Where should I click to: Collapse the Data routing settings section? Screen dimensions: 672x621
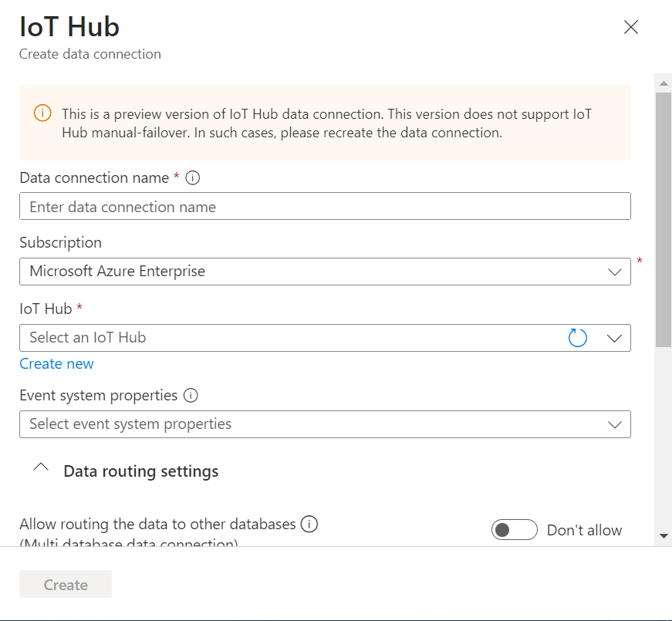pos(41,469)
